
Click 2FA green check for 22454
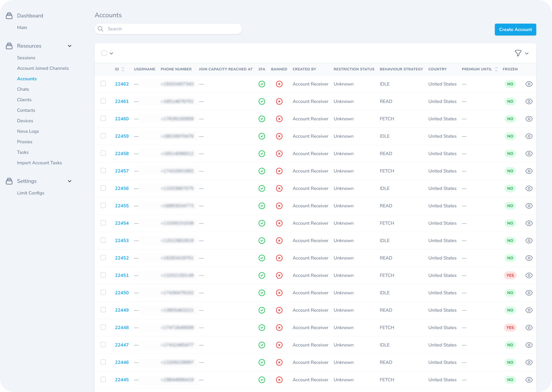pos(262,223)
